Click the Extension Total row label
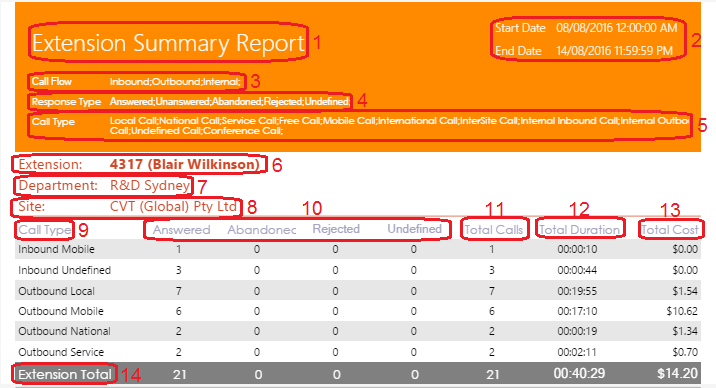Image resolution: width=716 pixels, height=388 pixels. [65, 374]
